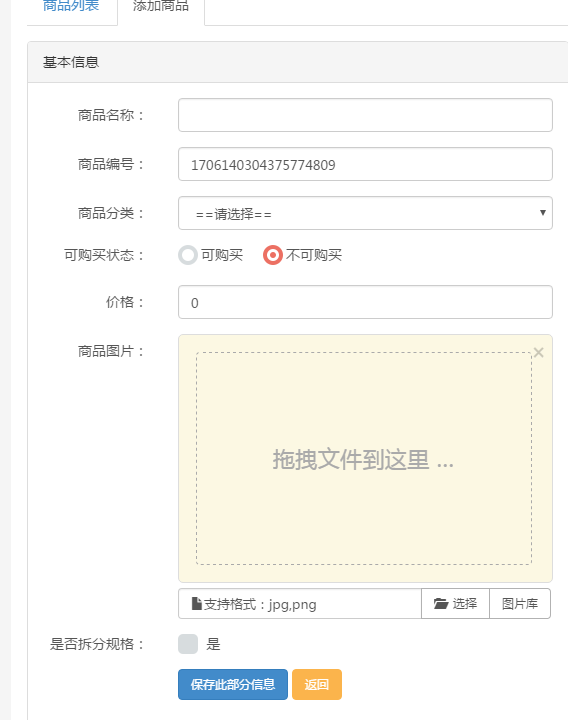
Task: Focus the 商品名称 input field
Action: pos(365,115)
